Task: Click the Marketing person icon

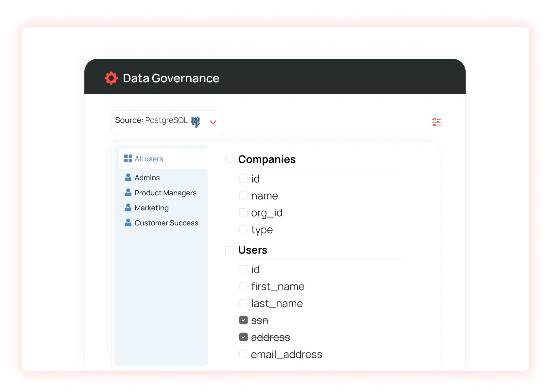Action: (x=128, y=208)
